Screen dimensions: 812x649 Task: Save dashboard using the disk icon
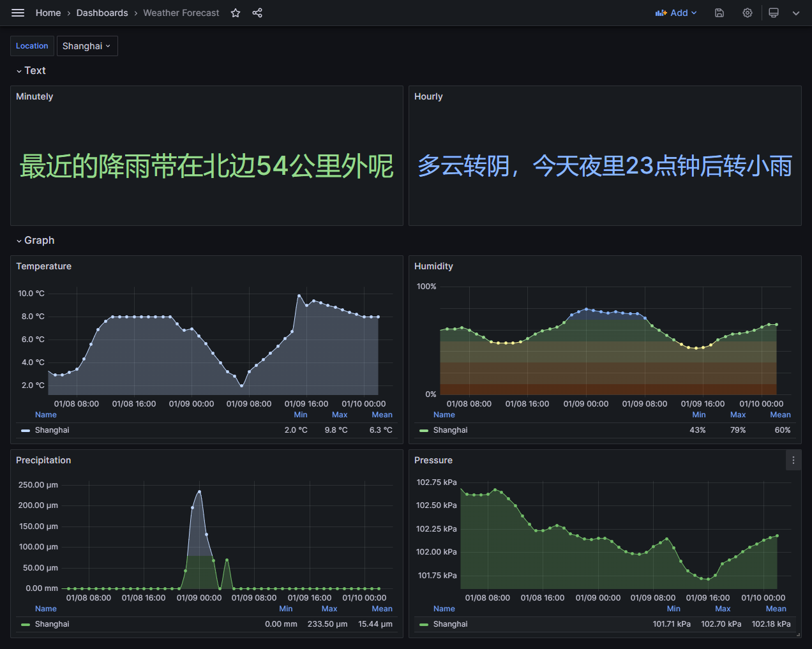pos(719,13)
